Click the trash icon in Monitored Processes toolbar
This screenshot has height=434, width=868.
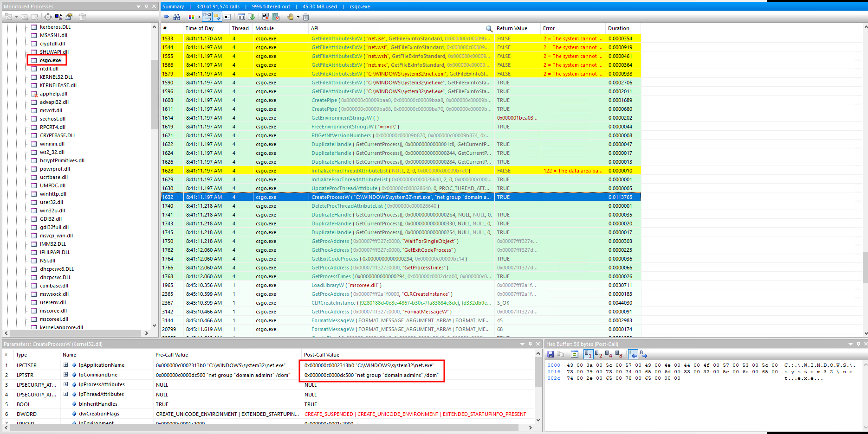(x=83, y=17)
